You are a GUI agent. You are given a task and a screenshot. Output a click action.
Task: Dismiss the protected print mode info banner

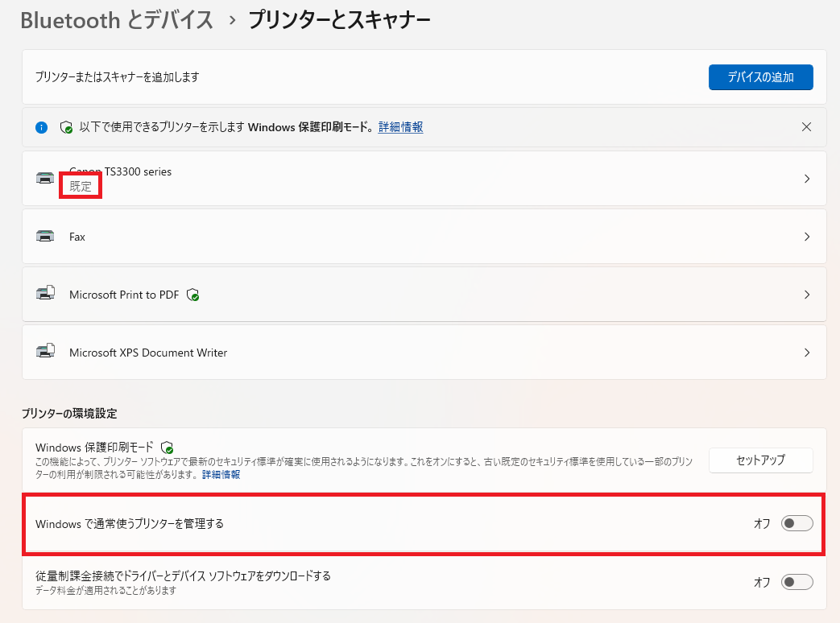[806, 127]
